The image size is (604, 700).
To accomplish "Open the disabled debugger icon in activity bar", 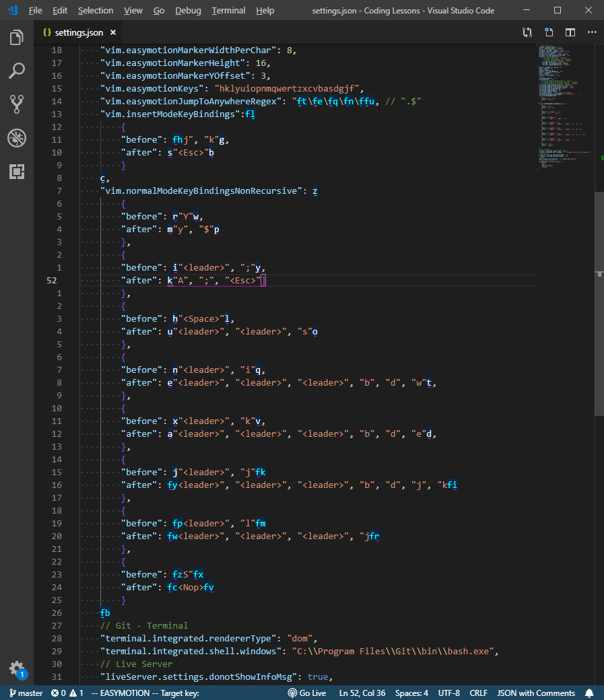I will pyautogui.click(x=17, y=138).
